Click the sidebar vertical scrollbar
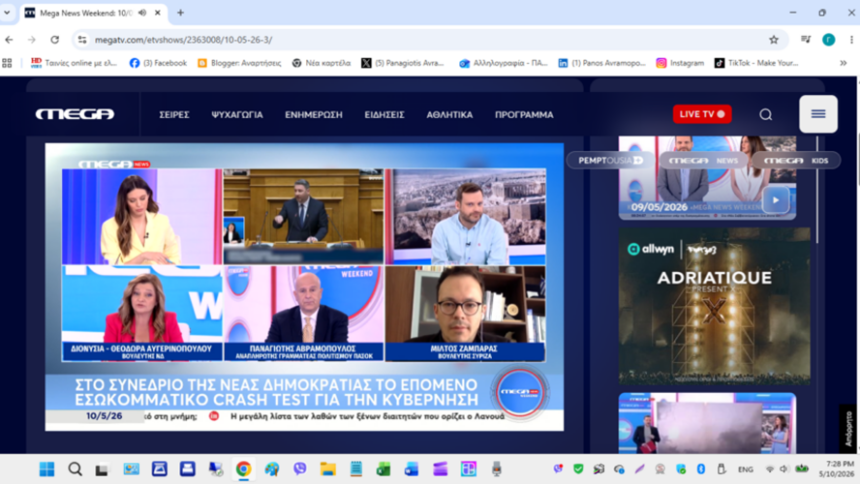Screen dimensions: 860x484 click(816, 189)
